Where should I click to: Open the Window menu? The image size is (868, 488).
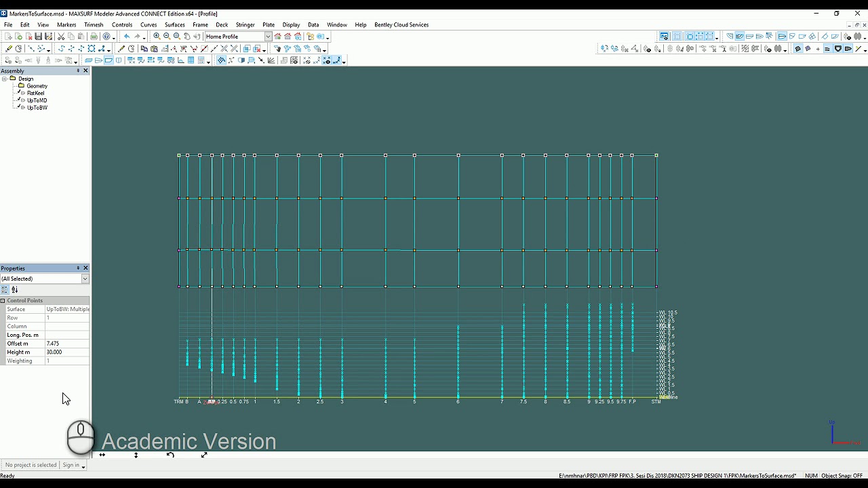tap(336, 24)
